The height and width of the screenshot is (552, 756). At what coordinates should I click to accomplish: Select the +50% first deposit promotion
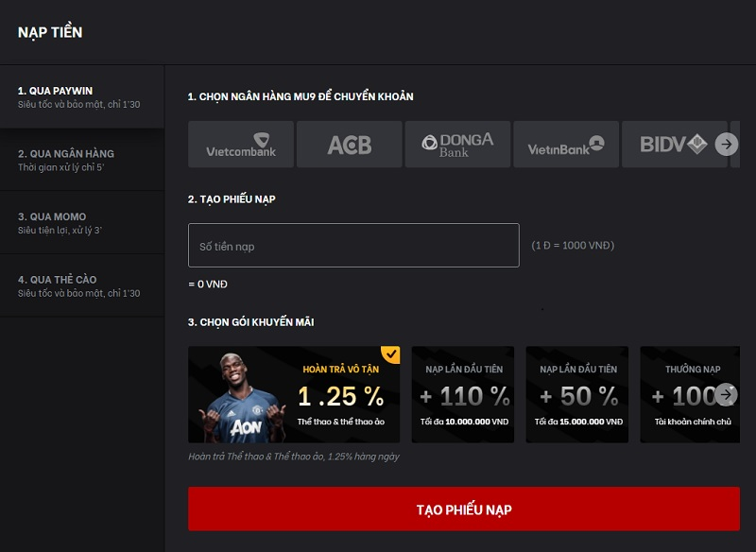tap(577, 394)
